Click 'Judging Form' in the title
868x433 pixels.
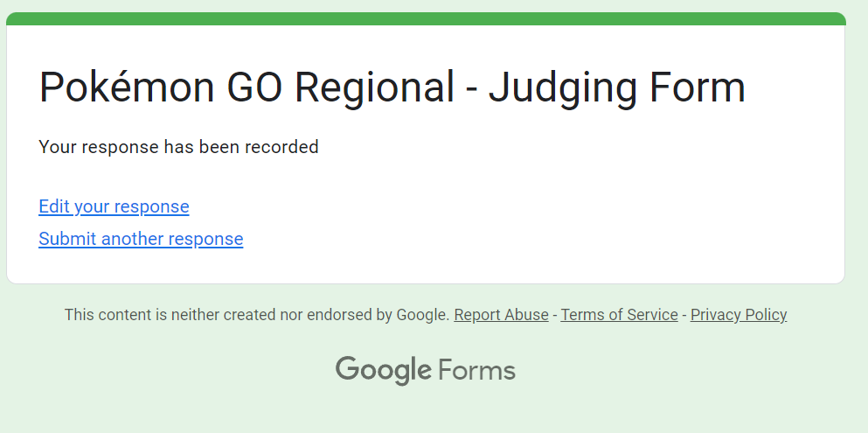point(616,88)
